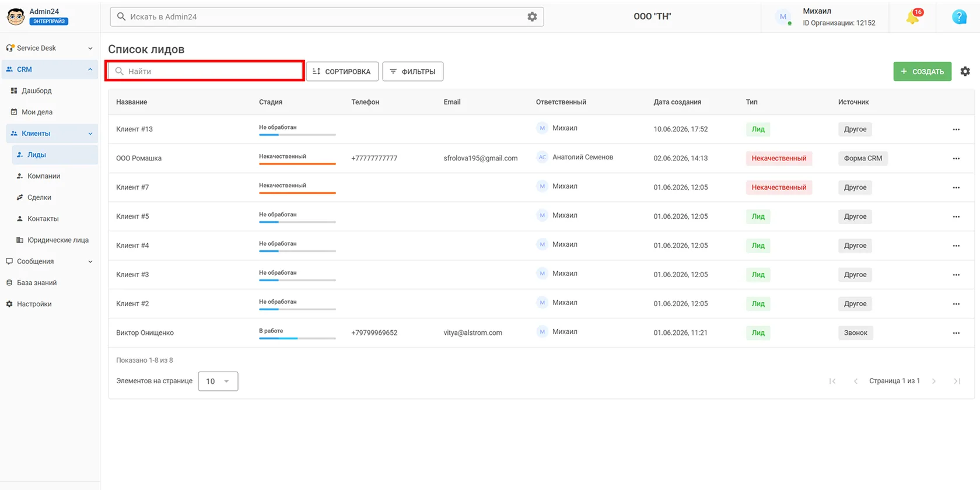Click email sfrolova195@gmail.com

(x=481, y=158)
